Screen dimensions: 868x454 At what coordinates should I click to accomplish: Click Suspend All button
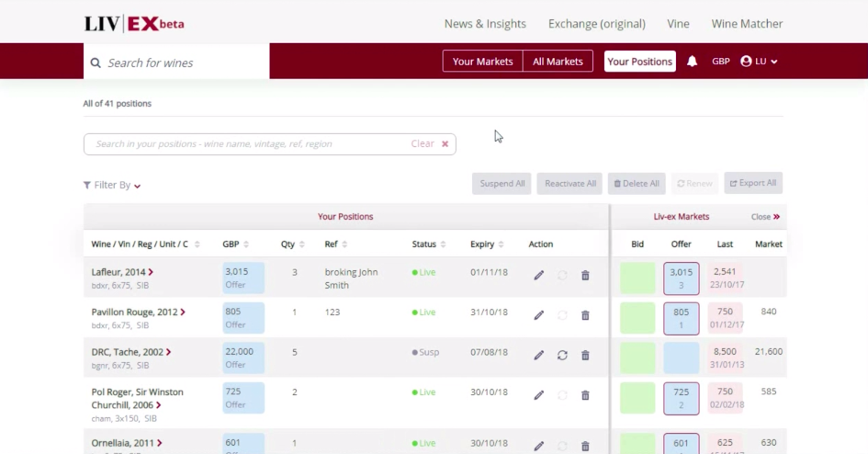click(502, 183)
